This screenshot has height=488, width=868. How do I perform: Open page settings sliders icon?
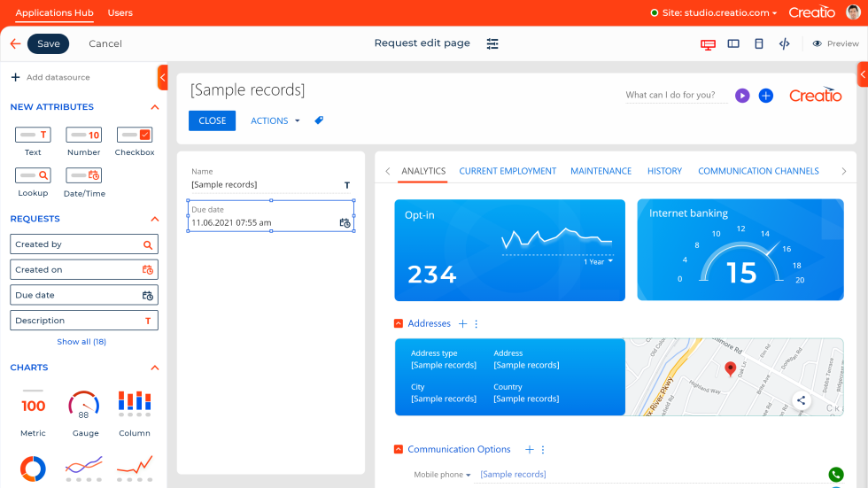click(x=492, y=43)
